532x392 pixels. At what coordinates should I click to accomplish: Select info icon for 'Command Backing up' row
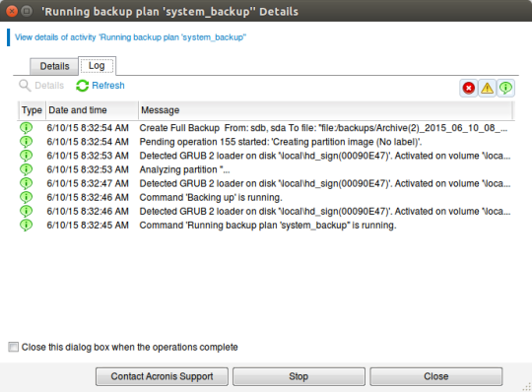[x=27, y=197]
